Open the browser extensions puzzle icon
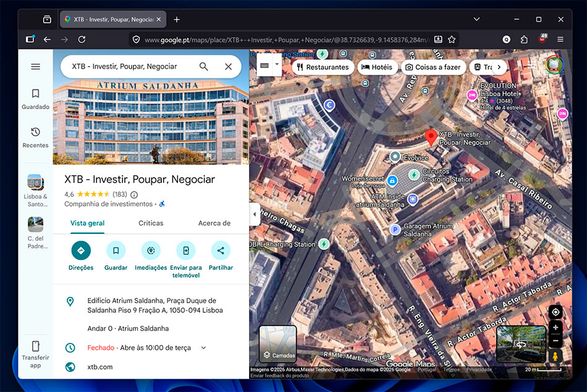 coord(524,40)
